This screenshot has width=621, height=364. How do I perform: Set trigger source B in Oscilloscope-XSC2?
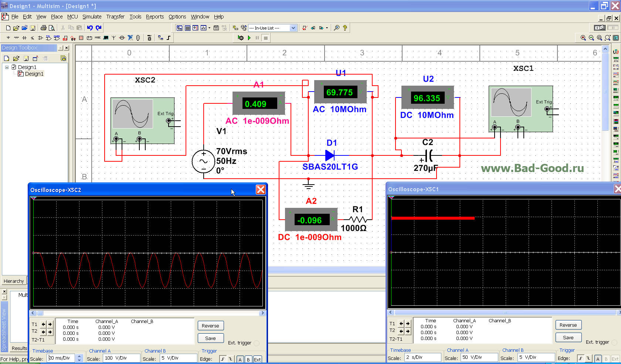(248, 359)
